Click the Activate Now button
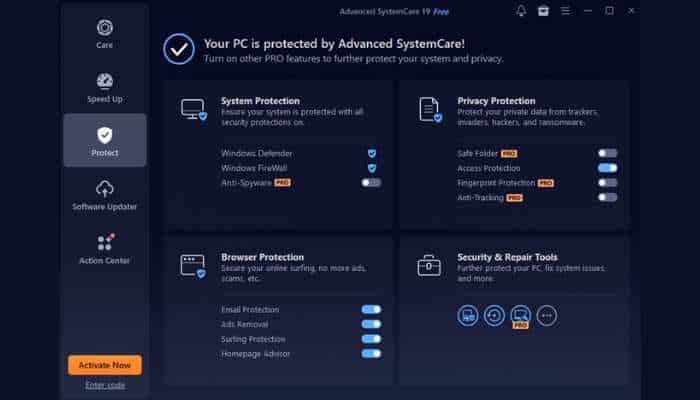This screenshot has width=700, height=400. click(105, 365)
